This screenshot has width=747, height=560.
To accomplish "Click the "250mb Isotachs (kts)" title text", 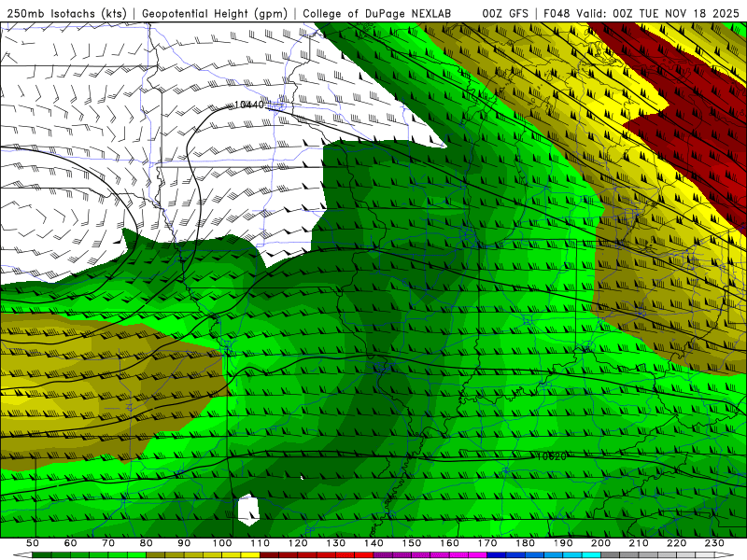I will point(67,14).
